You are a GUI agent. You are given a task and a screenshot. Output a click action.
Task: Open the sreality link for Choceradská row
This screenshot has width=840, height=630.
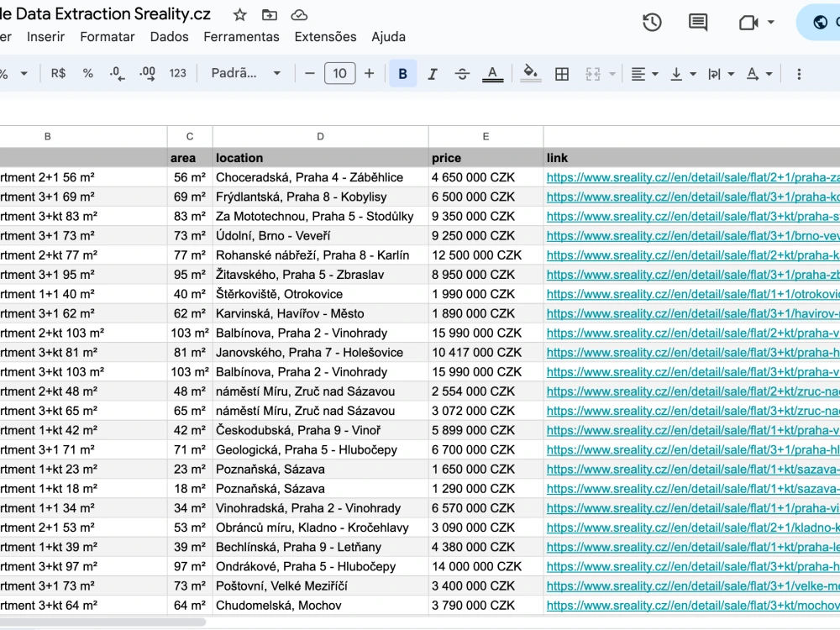click(693, 177)
